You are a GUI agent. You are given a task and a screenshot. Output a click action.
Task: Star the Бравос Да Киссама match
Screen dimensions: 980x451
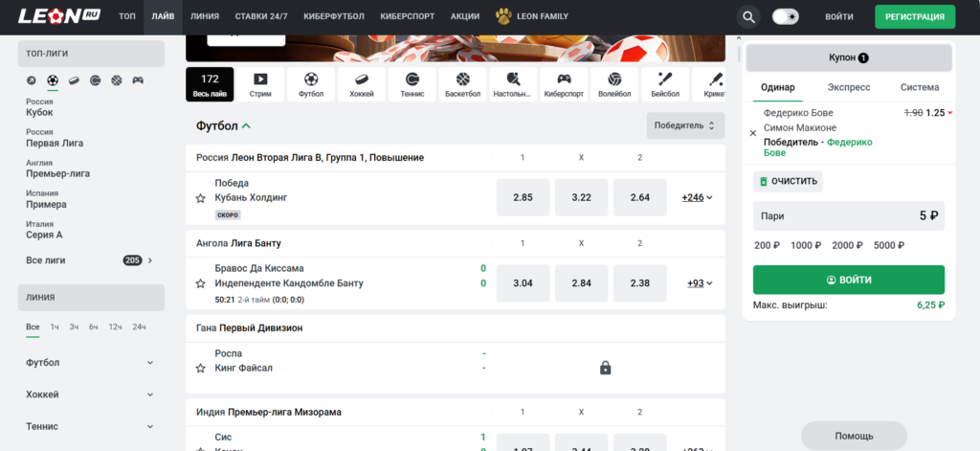click(x=200, y=283)
